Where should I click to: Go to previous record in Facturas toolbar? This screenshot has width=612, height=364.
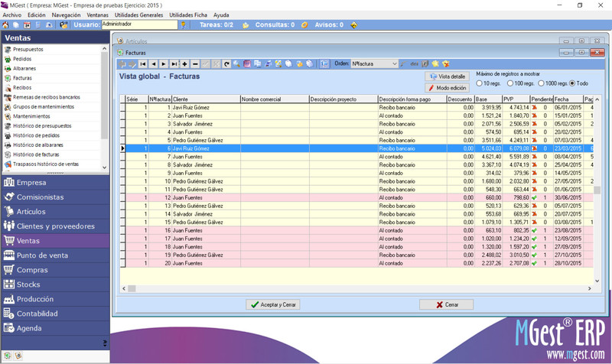[x=154, y=64]
